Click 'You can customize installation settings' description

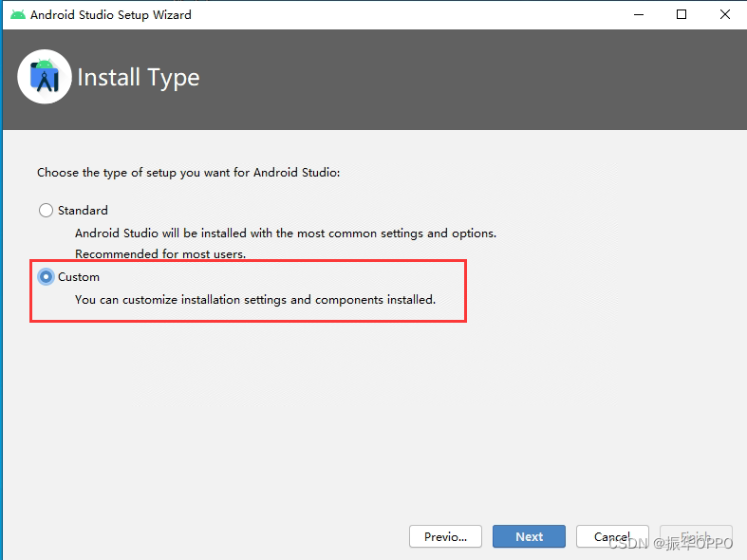255,300
